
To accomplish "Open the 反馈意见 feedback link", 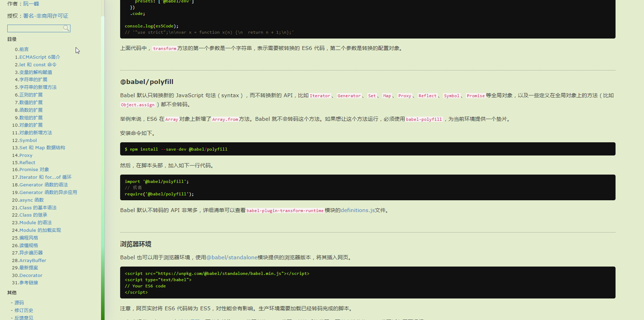I will (23, 318).
